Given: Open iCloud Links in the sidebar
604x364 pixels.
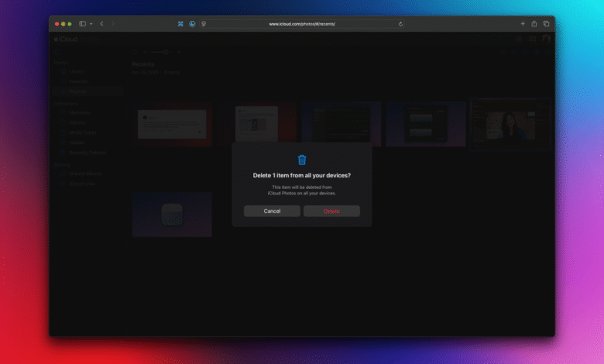Looking at the screenshot, I should pyautogui.click(x=82, y=184).
